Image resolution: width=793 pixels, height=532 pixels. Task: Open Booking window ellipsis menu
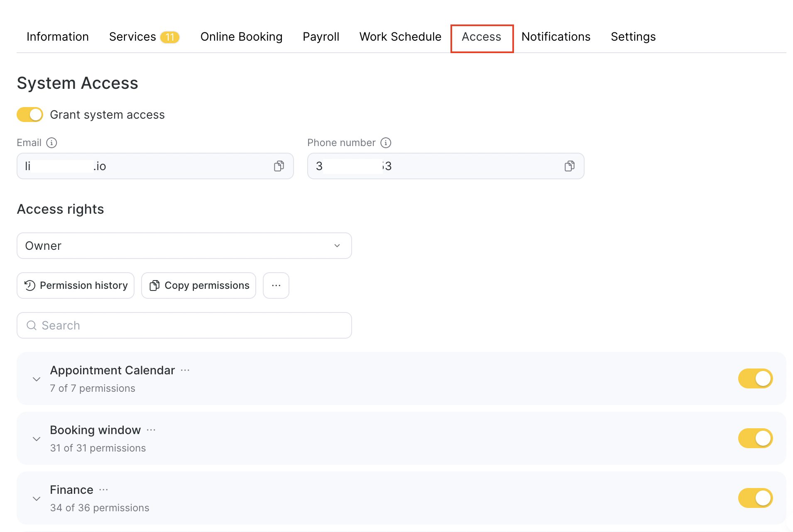(x=151, y=430)
